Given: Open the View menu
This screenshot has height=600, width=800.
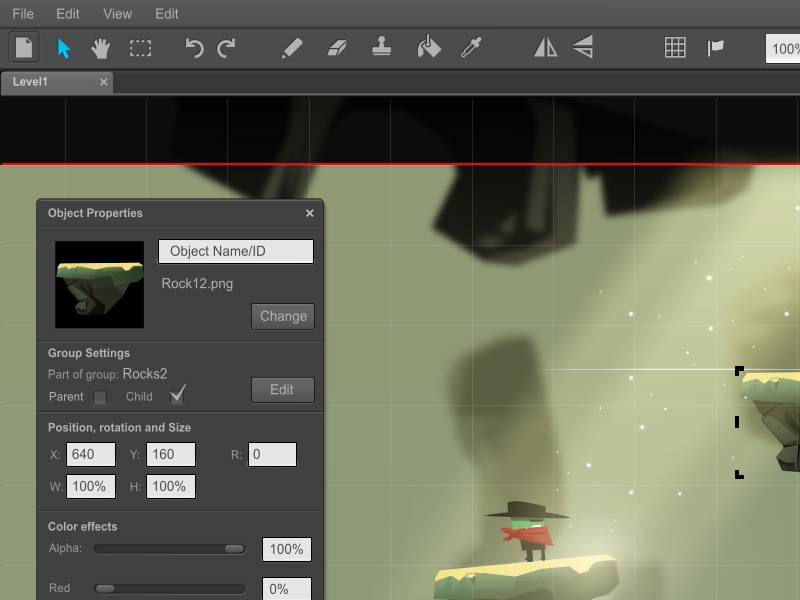Looking at the screenshot, I should [x=117, y=14].
